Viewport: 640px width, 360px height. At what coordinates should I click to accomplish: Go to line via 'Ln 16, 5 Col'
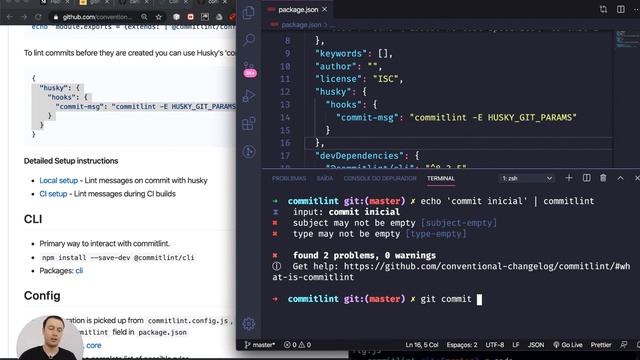click(422, 345)
